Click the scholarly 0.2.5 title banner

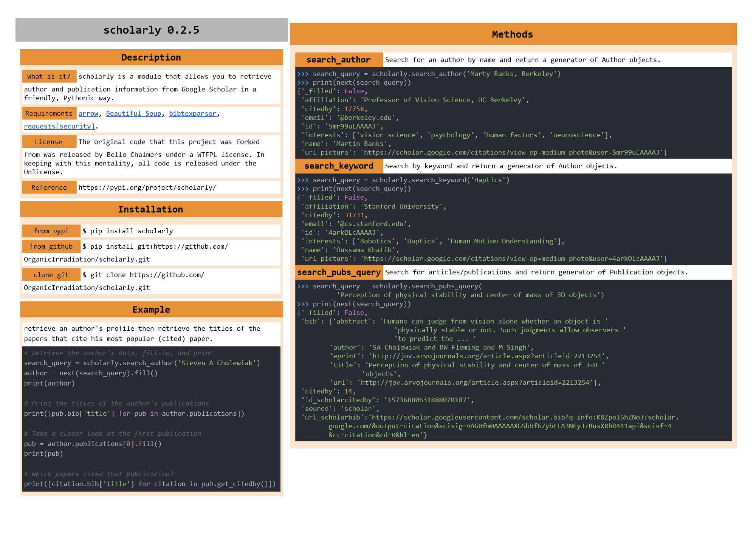pos(151,30)
